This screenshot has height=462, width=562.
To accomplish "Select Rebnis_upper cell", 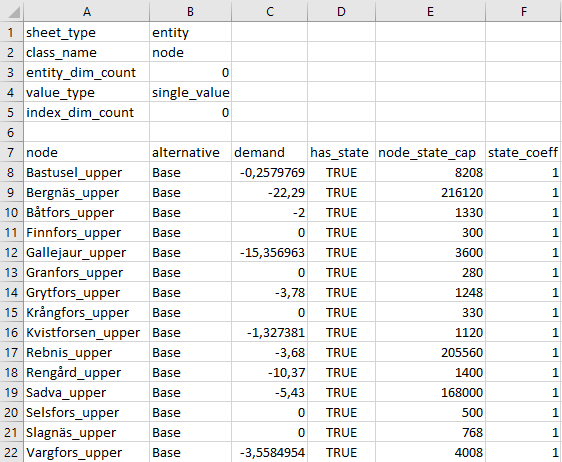I will click(87, 353).
